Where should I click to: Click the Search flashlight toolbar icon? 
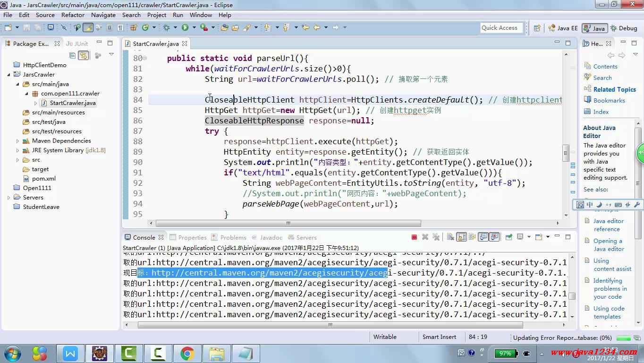[246, 27]
